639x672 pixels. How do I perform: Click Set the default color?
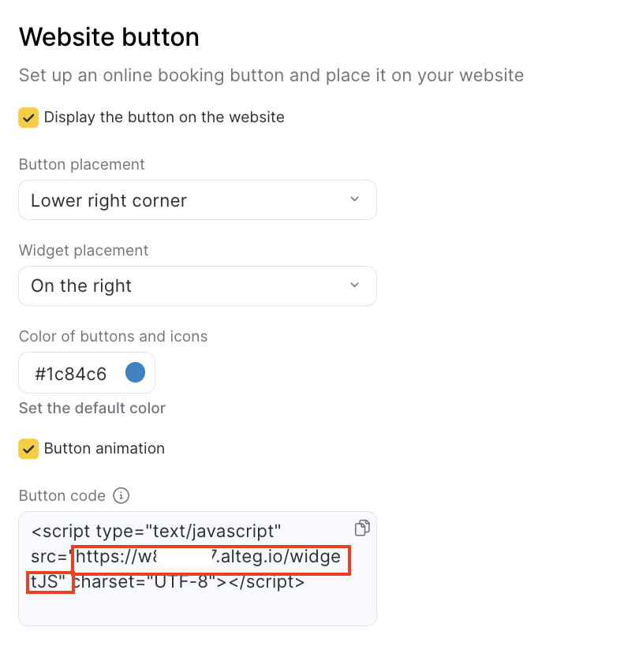[x=92, y=409]
